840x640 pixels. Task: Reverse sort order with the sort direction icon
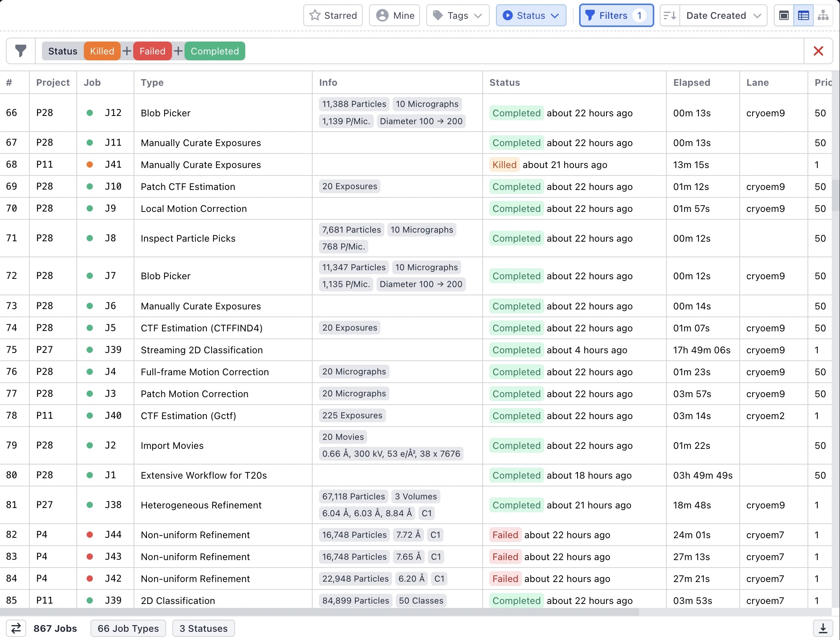click(670, 16)
